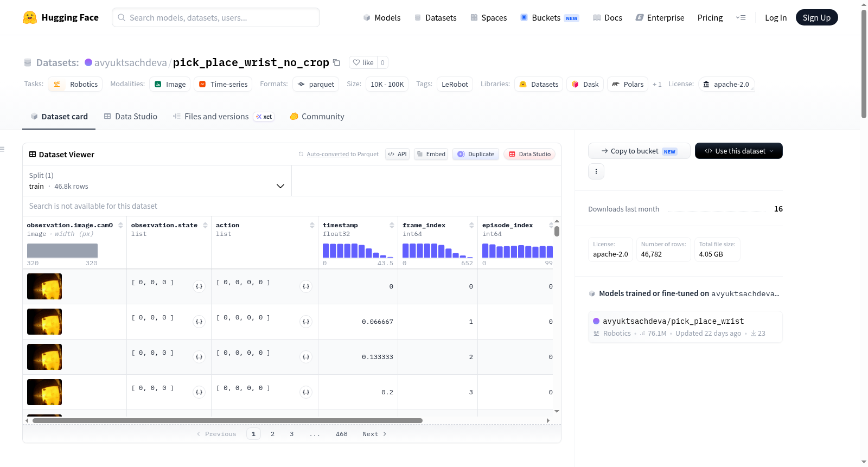Open avyuktsachdeva/pick_place_wrist model card
This screenshot has width=868, height=467.
click(x=685, y=327)
